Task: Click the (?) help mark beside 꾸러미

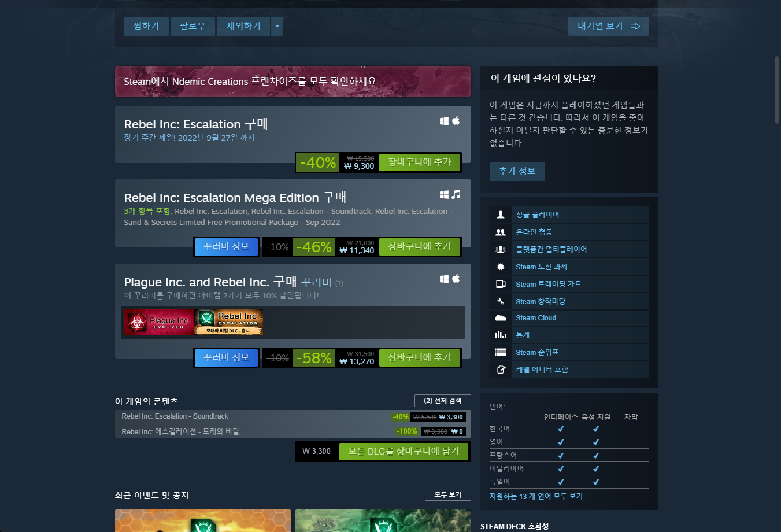Action: click(339, 283)
